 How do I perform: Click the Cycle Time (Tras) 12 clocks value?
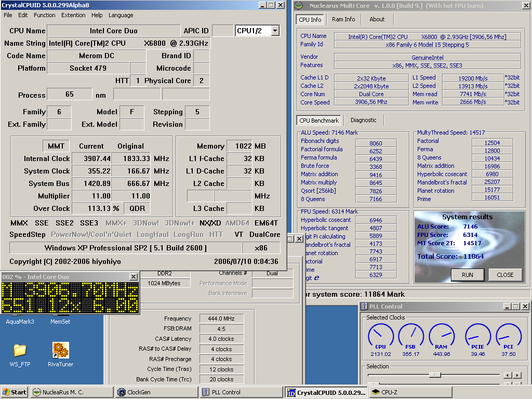221,369
